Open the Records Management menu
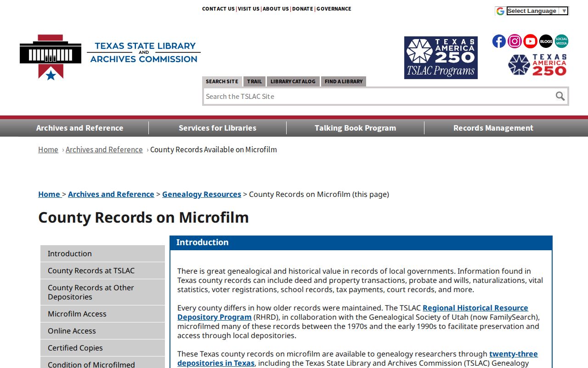The image size is (588, 368). (493, 128)
